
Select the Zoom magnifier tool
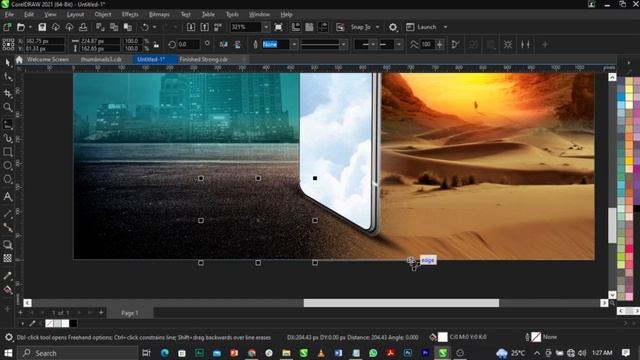pyautogui.click(x=7, y=107)
